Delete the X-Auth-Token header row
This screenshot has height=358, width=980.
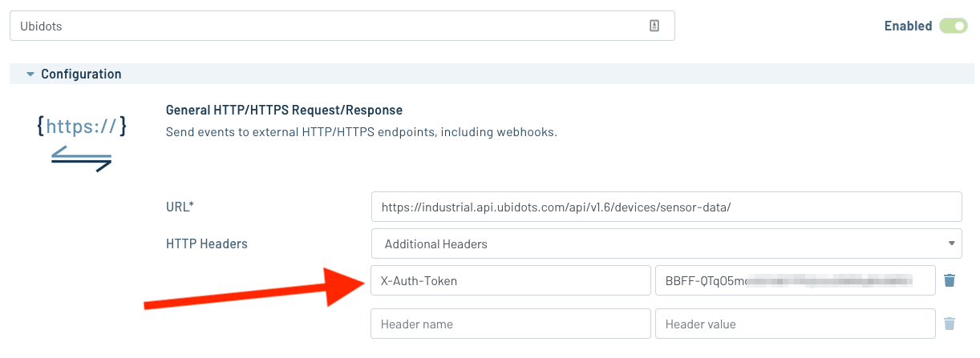click(950, 280)
